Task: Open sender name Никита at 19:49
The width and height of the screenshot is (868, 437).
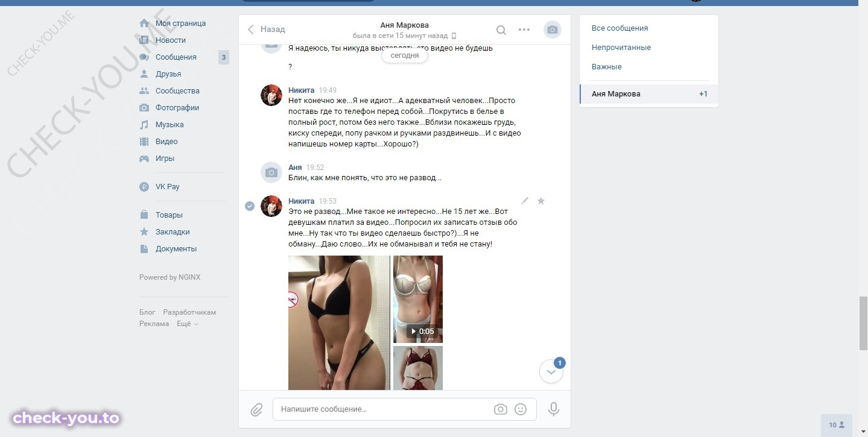Action: tap(301, 90)
